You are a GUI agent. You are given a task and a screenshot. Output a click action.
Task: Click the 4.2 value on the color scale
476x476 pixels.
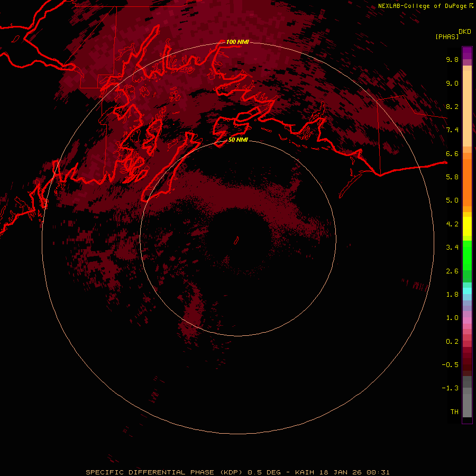click(x=452, y=224)
